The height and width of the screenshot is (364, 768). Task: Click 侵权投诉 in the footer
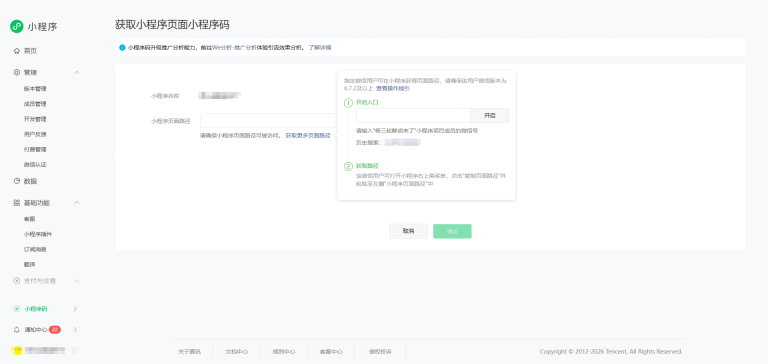click(380, 352)
